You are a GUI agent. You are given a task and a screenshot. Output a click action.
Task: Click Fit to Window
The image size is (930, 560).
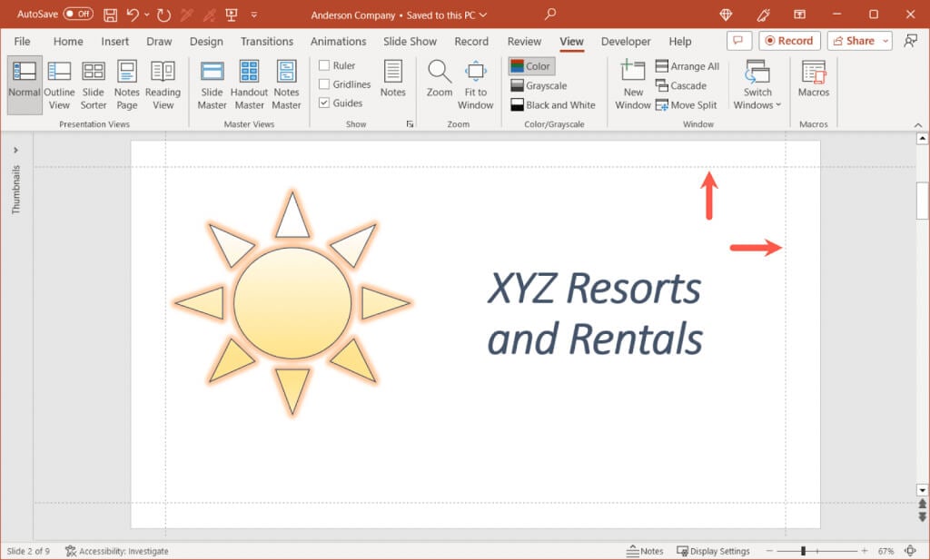(475, 85)
